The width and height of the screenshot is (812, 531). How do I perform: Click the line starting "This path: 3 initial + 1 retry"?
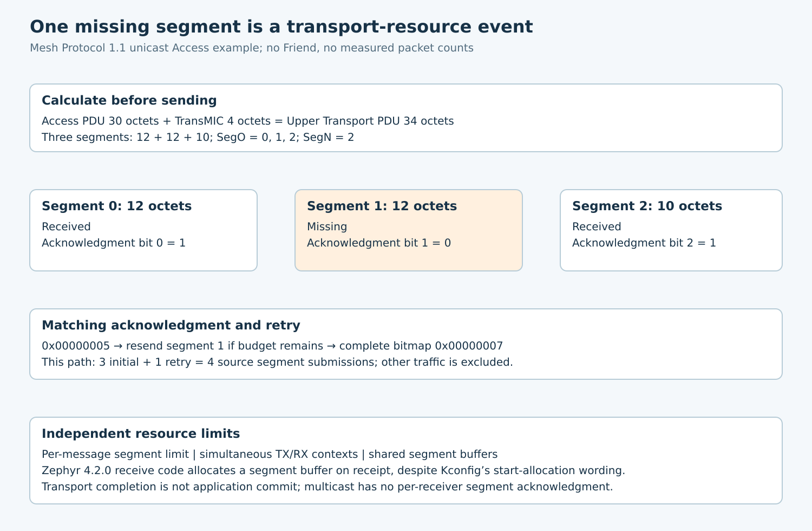point(277,362)
